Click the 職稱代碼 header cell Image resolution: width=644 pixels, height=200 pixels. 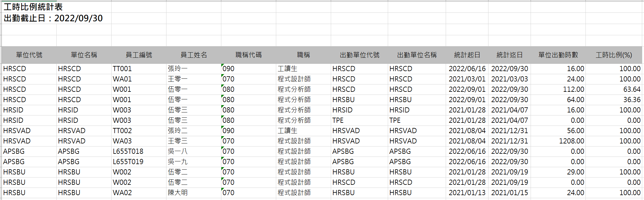(249, 55)
